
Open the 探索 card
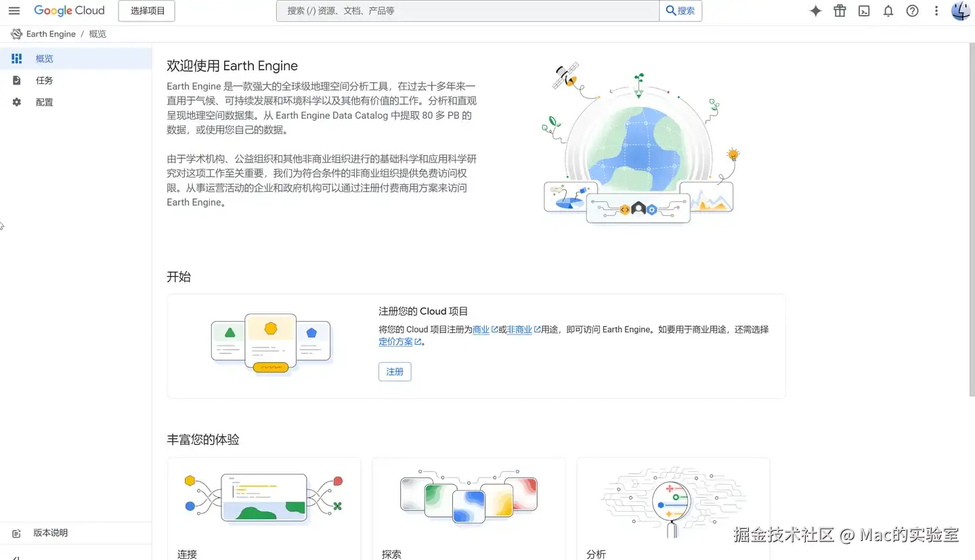point(469,509)
